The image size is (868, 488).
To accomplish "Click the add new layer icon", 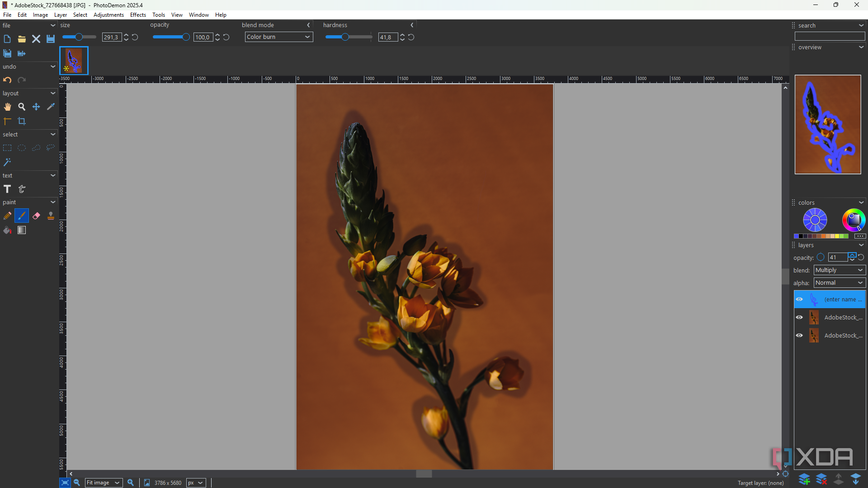I will (x=804, y=479).
